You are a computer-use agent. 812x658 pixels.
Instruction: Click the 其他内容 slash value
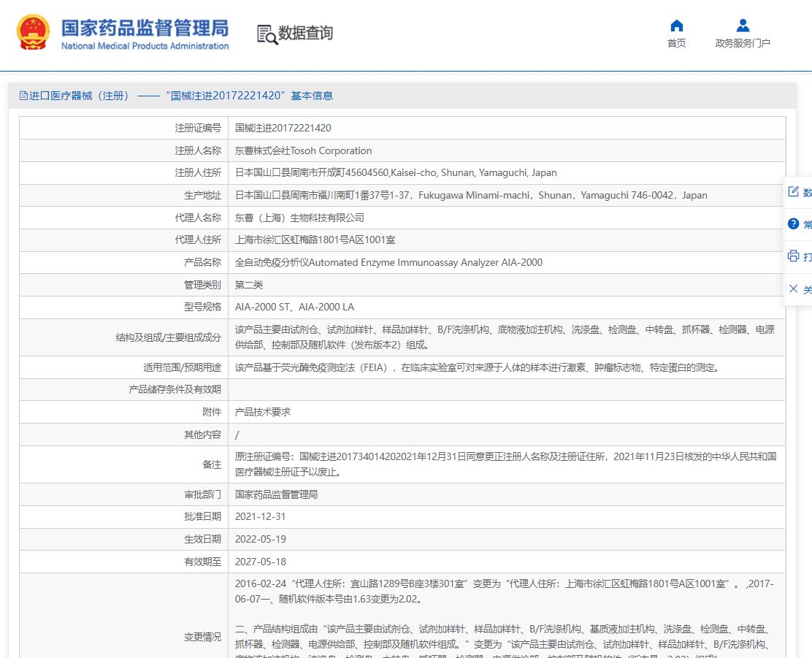pyautogui.click(x=237, y=435)
